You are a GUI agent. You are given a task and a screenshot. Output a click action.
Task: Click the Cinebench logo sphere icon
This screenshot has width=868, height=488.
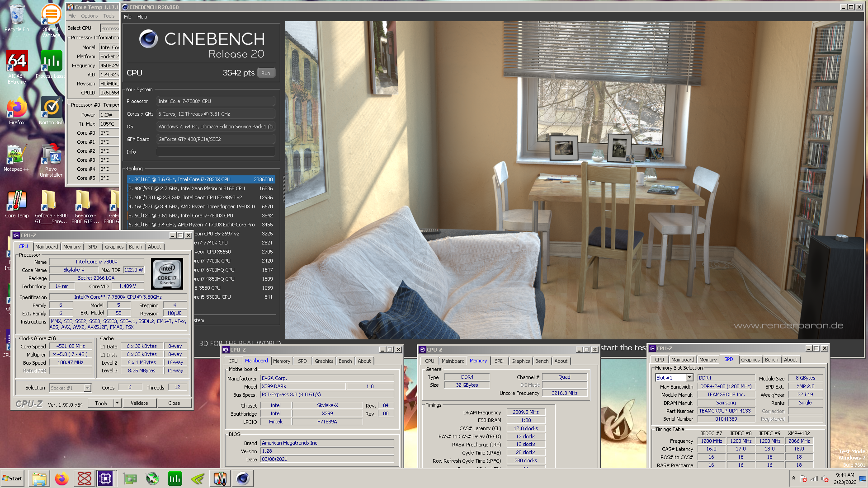tap(148, 39)
